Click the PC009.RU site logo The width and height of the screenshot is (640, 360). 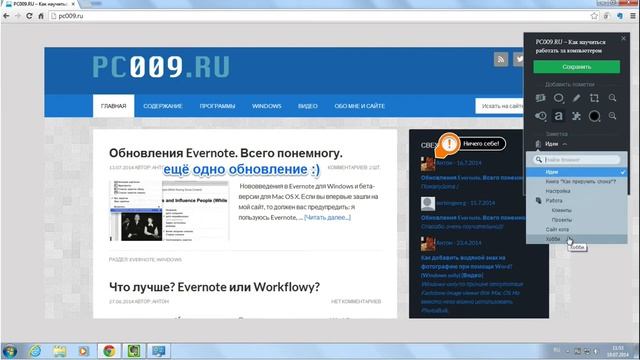(161, 67)
